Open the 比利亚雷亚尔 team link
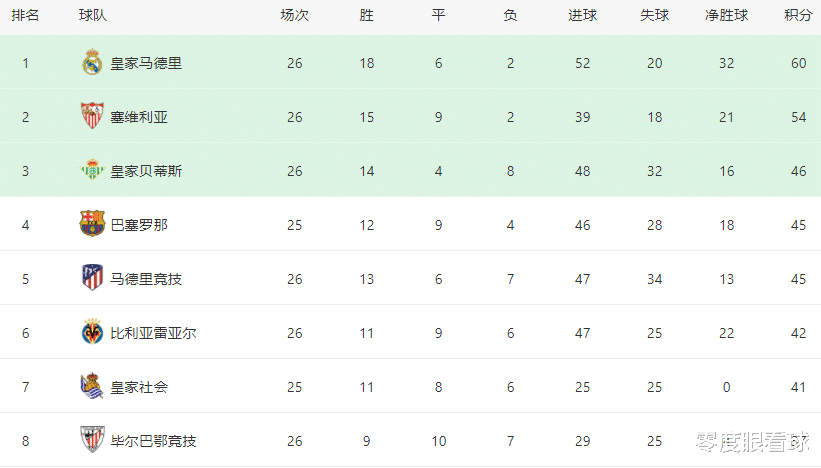Screen dimensions: 821x468 [x=153, y=333]
